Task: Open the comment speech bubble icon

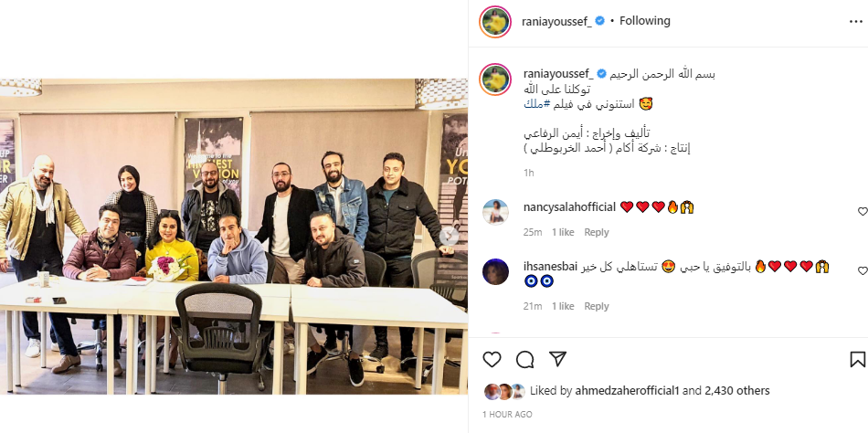Action: (x=524, y=360)
